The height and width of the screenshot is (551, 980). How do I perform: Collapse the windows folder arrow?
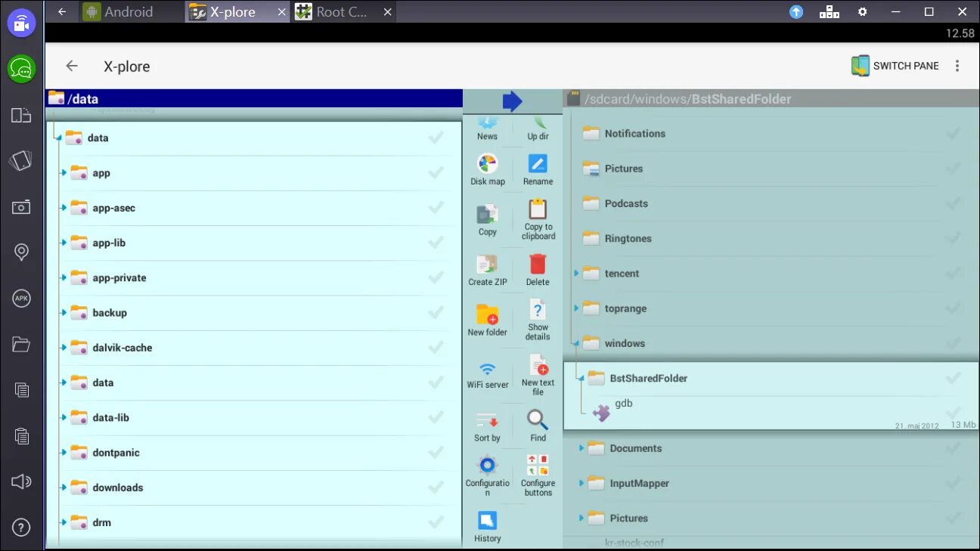pos(575,344)
